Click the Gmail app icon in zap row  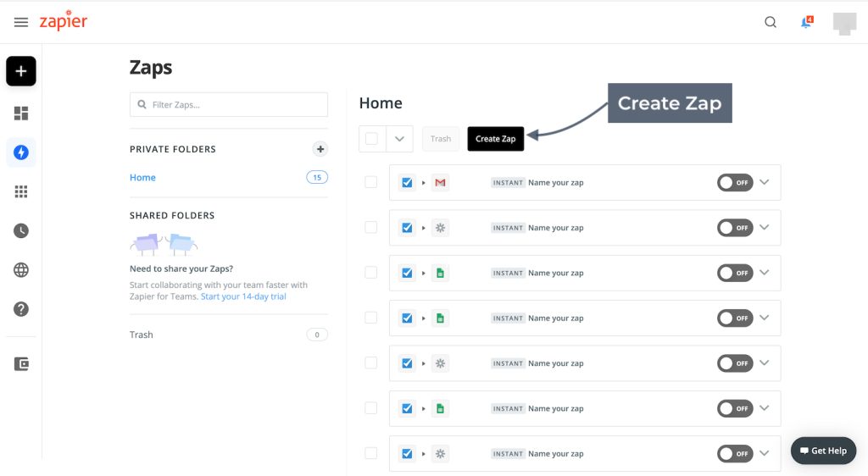click(440, 182)
